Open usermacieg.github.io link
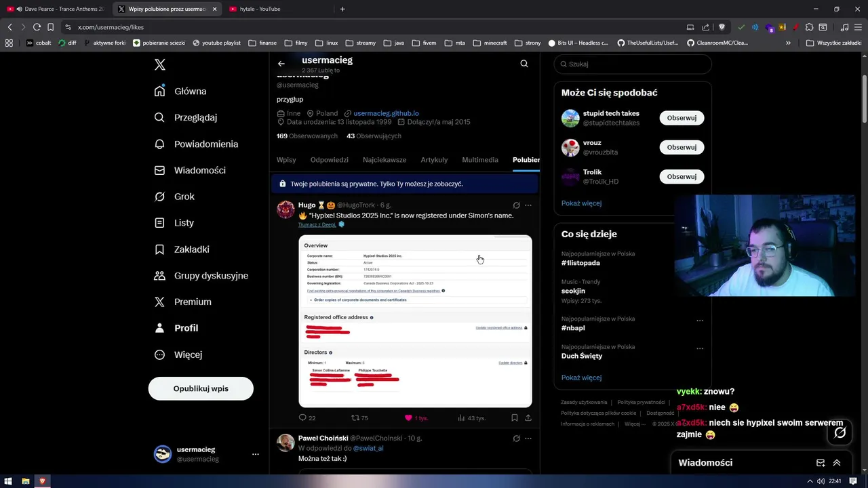 (386, 113)
